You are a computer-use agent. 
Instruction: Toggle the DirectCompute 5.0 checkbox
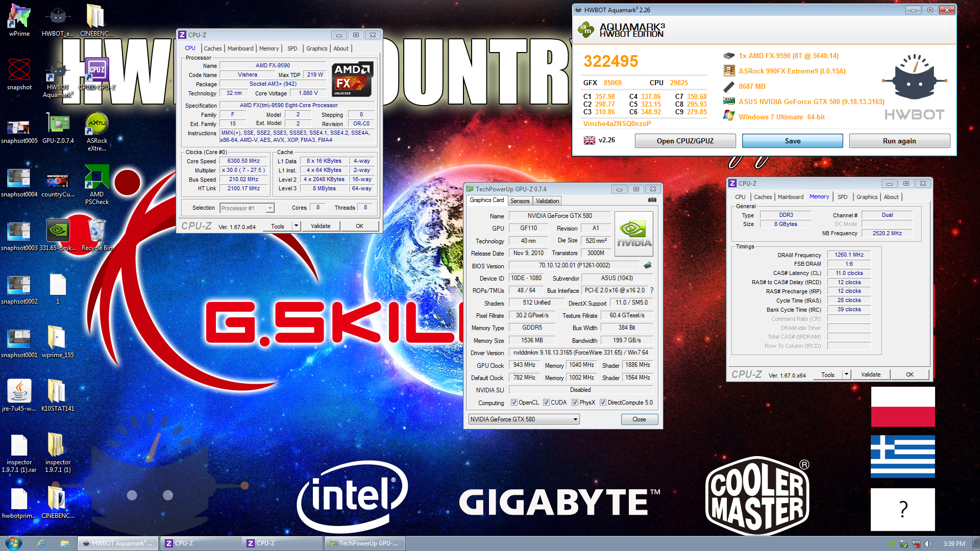603,403
